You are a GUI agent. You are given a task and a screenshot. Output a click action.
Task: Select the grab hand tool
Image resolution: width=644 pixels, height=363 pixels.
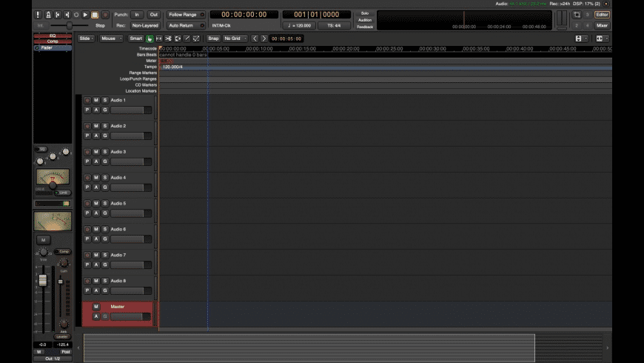click(x=150, y=39)
